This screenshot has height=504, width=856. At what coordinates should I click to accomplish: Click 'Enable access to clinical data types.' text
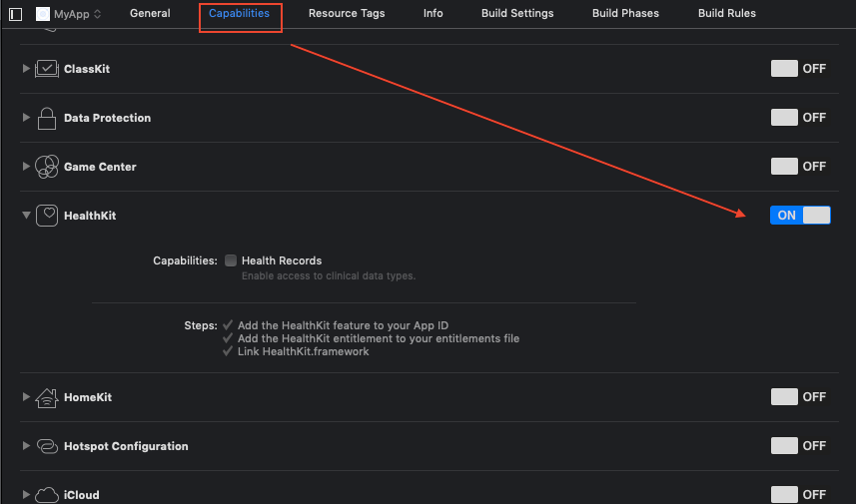(x=329, y=276)
